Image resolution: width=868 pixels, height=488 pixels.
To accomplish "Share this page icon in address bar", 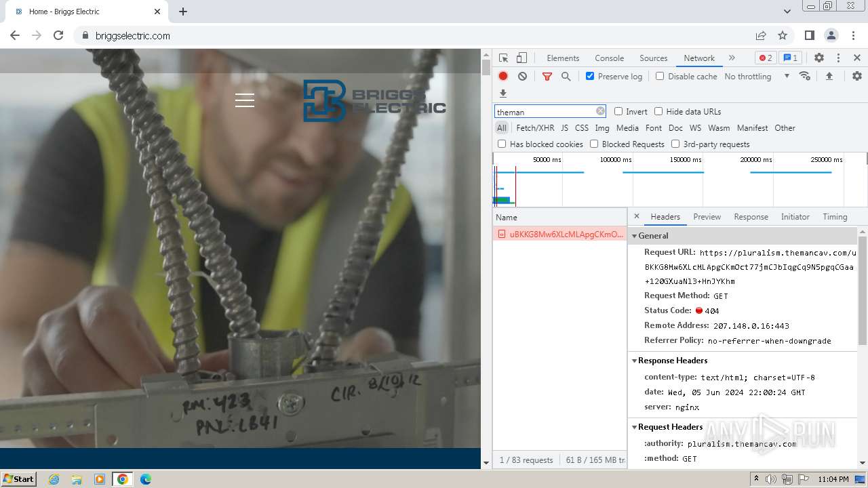I will [x=761, y=35].
